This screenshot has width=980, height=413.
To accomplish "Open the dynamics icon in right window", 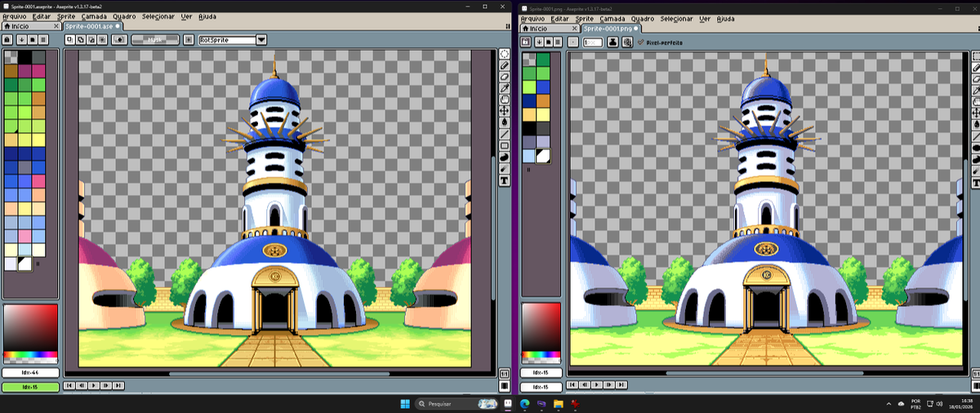I will tap(626, 42).
